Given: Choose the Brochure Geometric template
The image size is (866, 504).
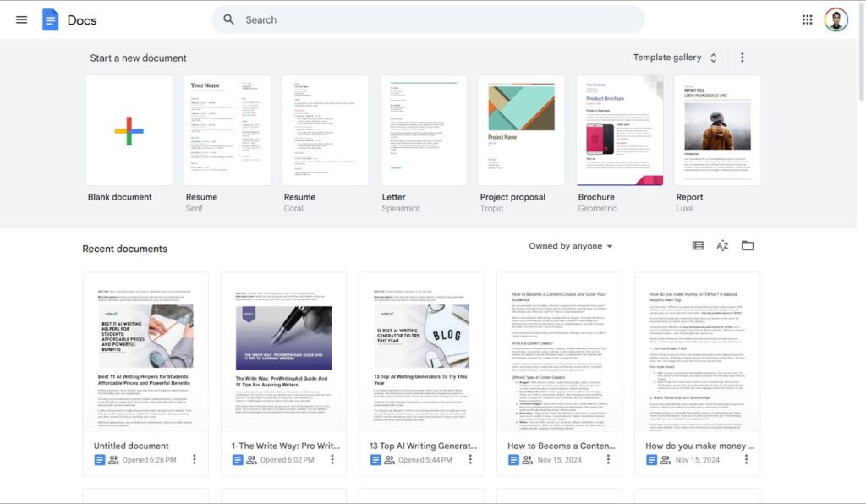Looking at the screenshot, I should pos(619,130).
